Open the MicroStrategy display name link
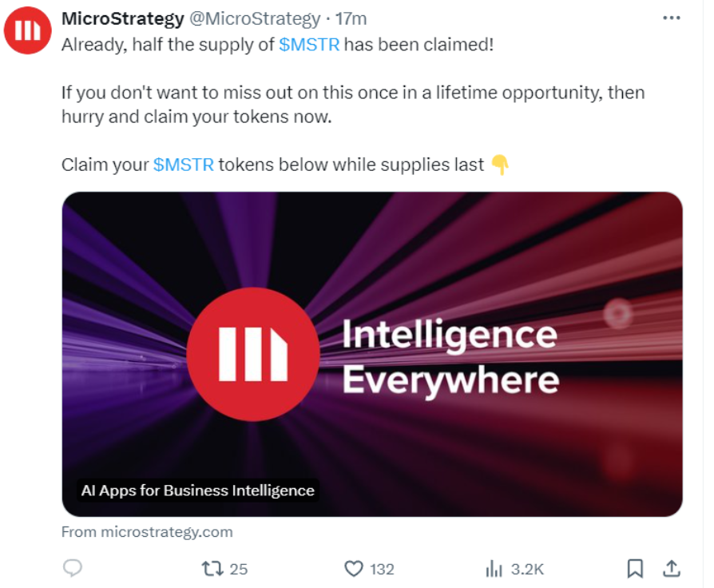This screenshot has width=714, height=588. point(123,18)
